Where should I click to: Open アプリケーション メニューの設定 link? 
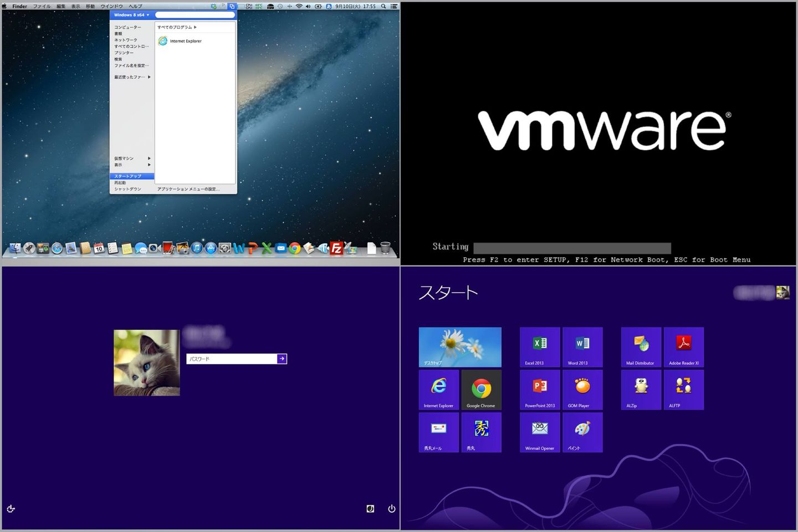(188, 189)
